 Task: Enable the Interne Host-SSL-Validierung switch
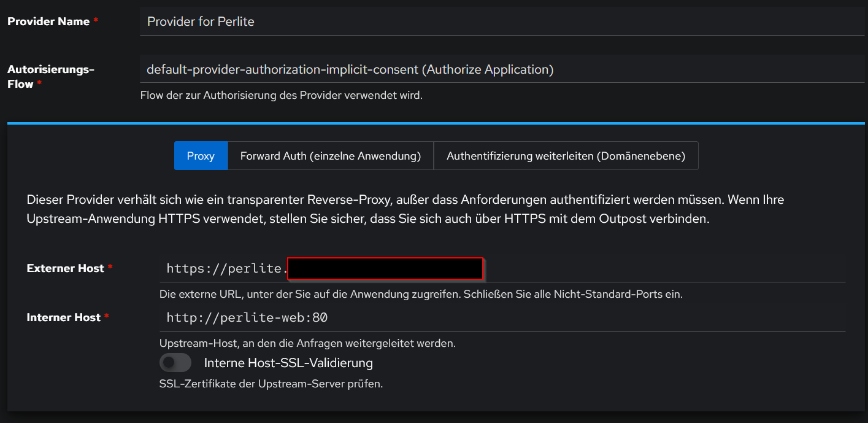(175, 363)
